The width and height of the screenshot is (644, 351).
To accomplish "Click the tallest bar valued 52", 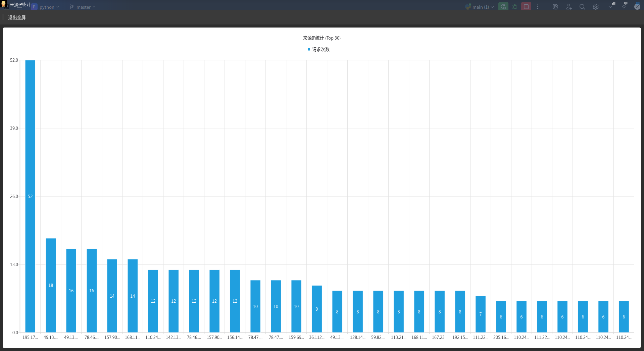I will pos(30,196).
